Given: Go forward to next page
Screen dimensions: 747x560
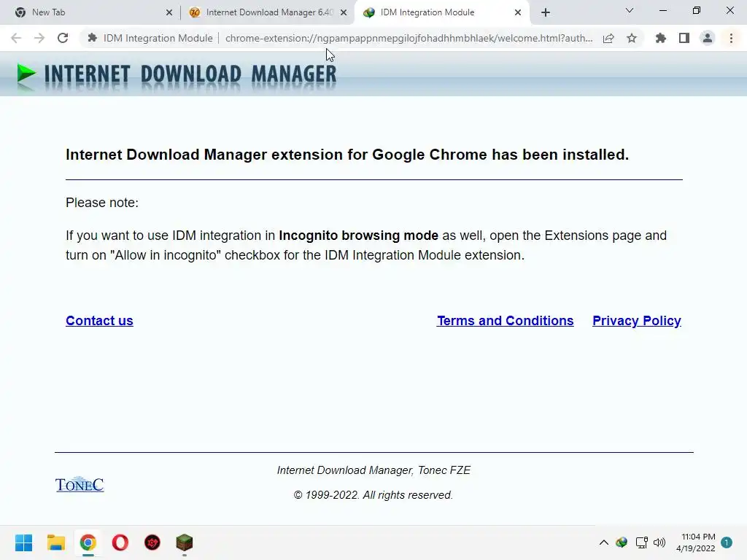Looking at the screenshot, I should (x=39, y=38).
